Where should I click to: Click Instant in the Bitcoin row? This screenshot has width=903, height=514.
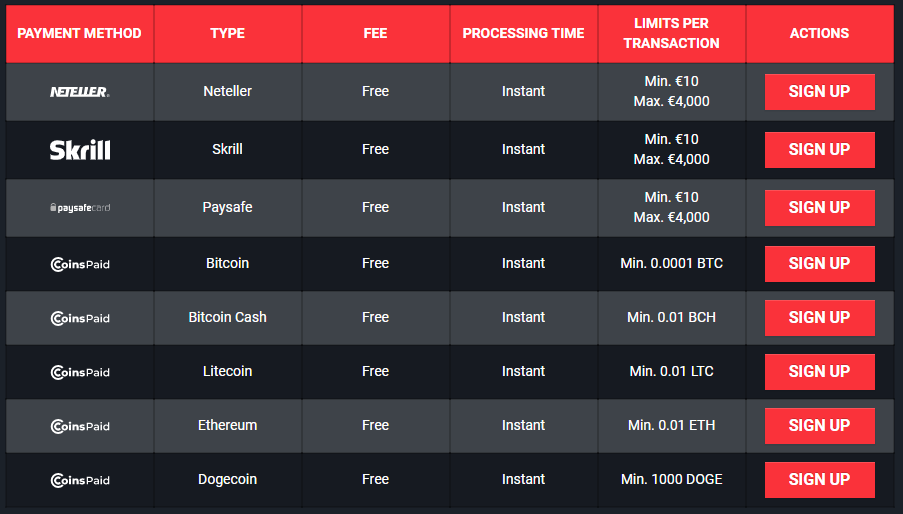pos(523,264)
